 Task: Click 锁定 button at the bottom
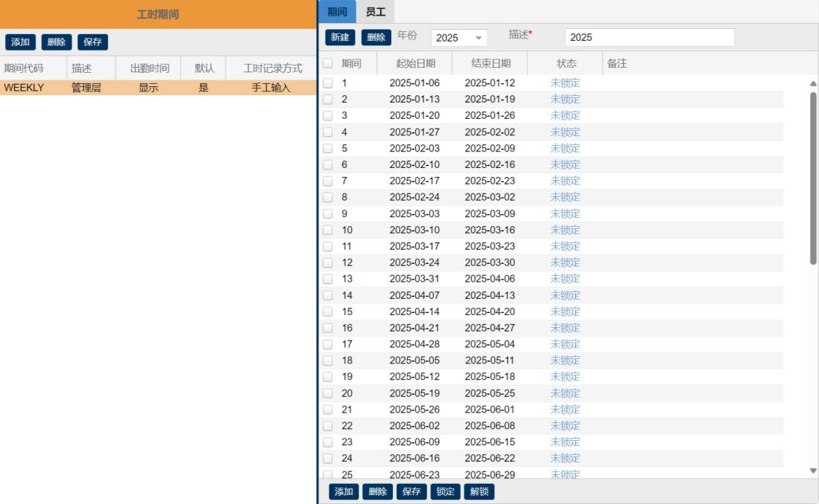pos(445,491)
